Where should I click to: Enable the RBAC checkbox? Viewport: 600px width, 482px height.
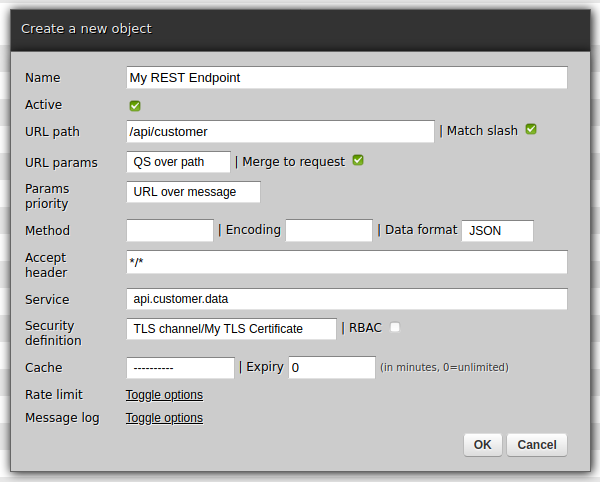pyautogui.click(x=395, y=327)
